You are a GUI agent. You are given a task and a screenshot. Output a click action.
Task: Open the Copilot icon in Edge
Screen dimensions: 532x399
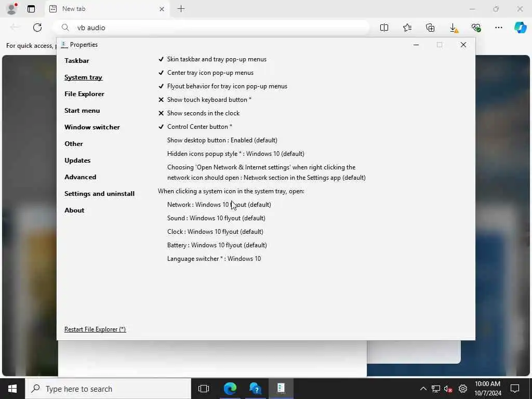(521, 28)
